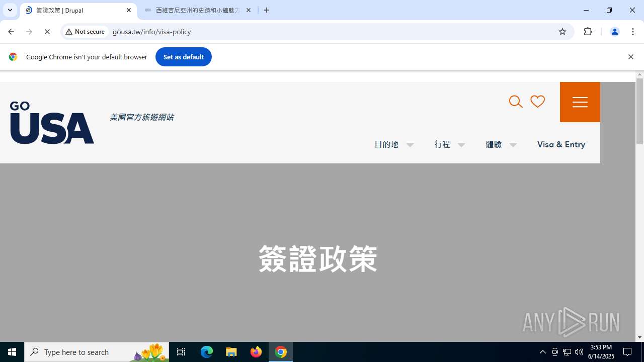Open the Chrome Extensions puzzle icon
644x362 pixels.
coord(588,32)
